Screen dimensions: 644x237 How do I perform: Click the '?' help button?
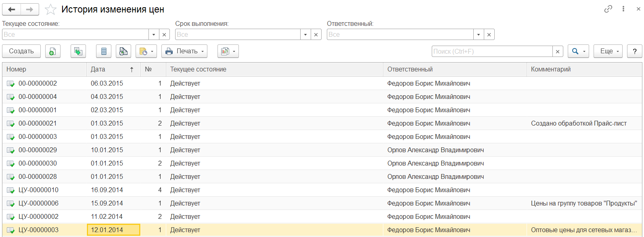635,51
